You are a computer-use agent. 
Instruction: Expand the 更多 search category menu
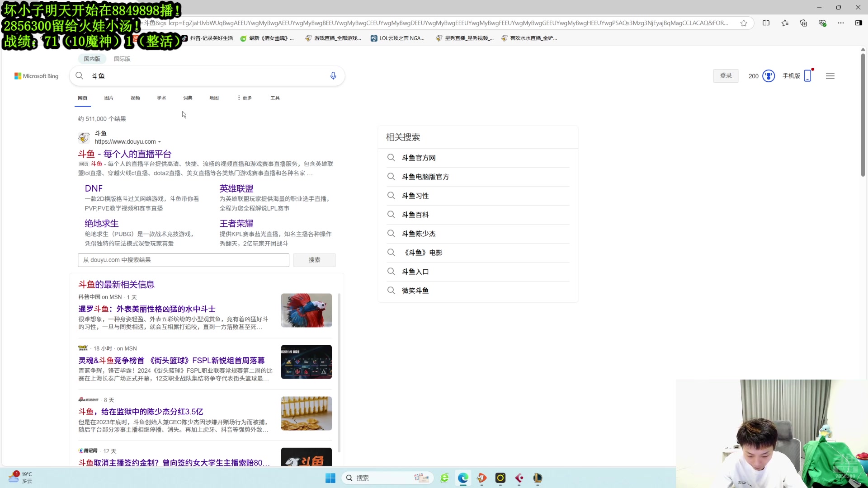245,98
